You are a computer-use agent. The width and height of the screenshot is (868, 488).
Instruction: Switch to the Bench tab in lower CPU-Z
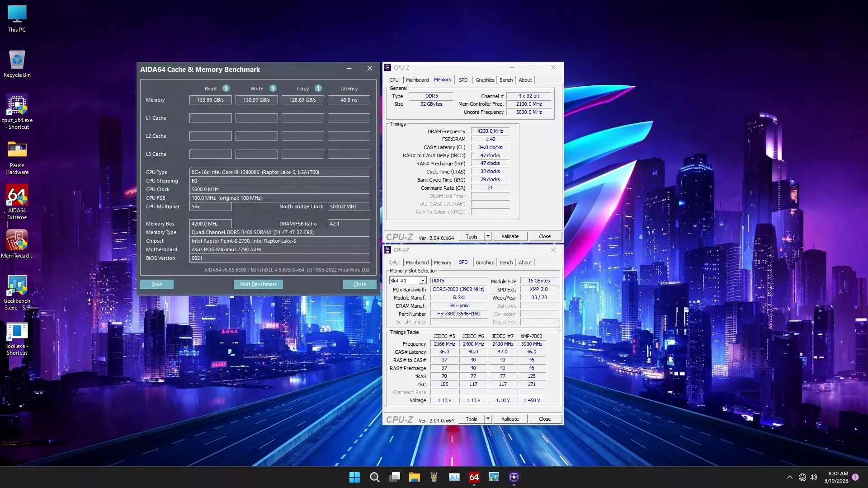click(x=506, y=263)
